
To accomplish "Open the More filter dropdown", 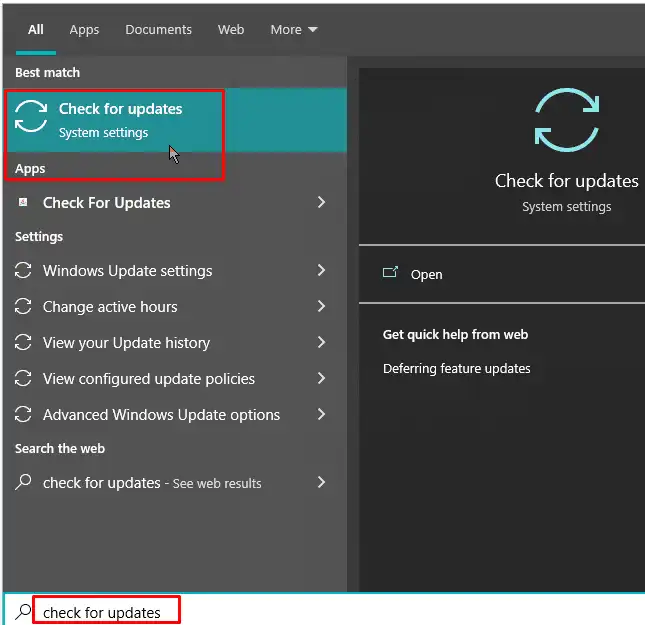I will click(293, 30).
